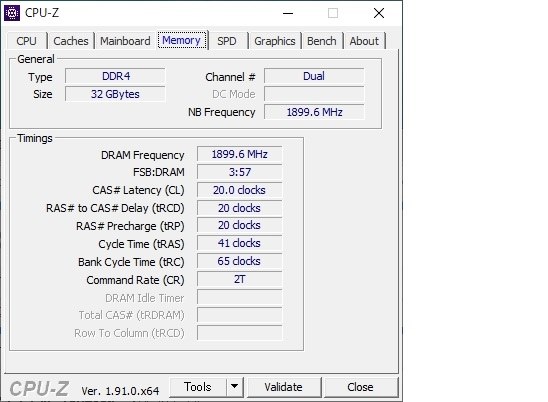Click the Channel # value Dual
The height and width of the screenshot is (402, 548).
coord(314,76)
